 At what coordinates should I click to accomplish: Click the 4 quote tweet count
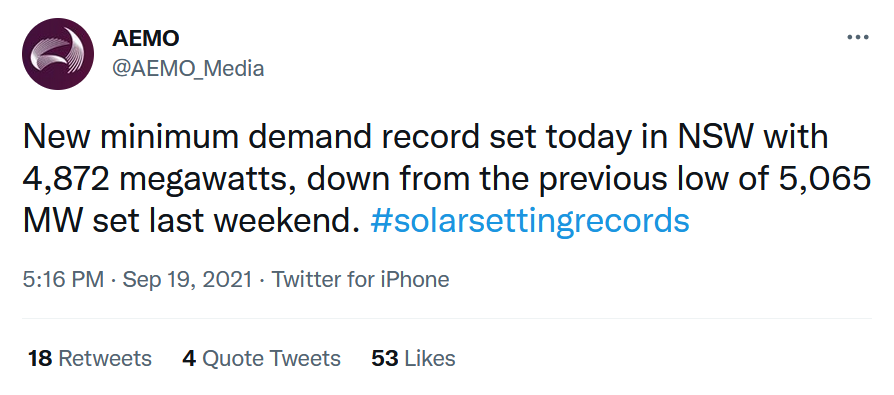189,359
